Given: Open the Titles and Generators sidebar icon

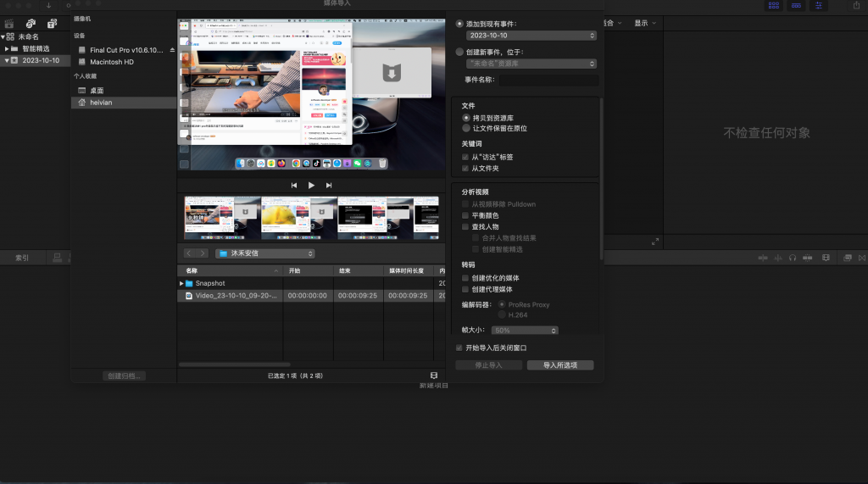Looking at the screenshot, I should click(x=52, y=23).
